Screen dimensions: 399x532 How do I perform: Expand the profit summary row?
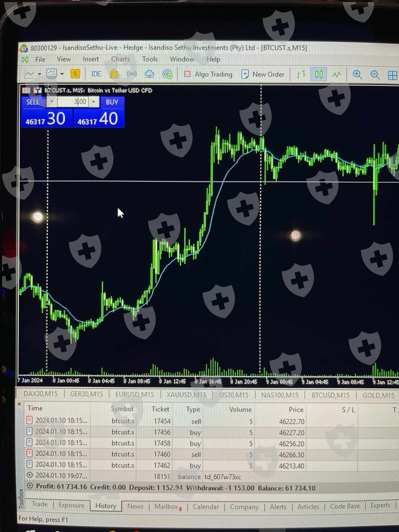(x=30, y=486)
